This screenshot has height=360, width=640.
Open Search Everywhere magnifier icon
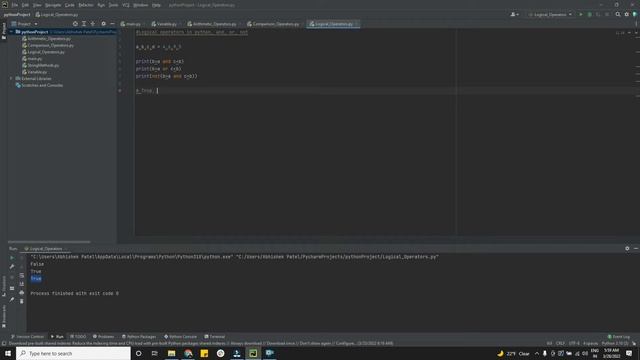click(618, 15)
